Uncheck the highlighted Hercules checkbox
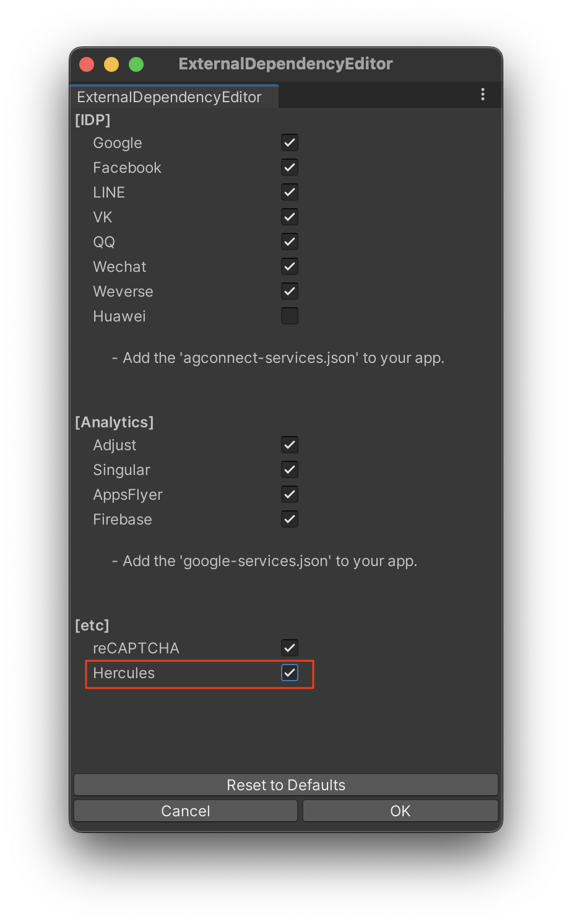The image size is (572, 924). click(290, 673)
